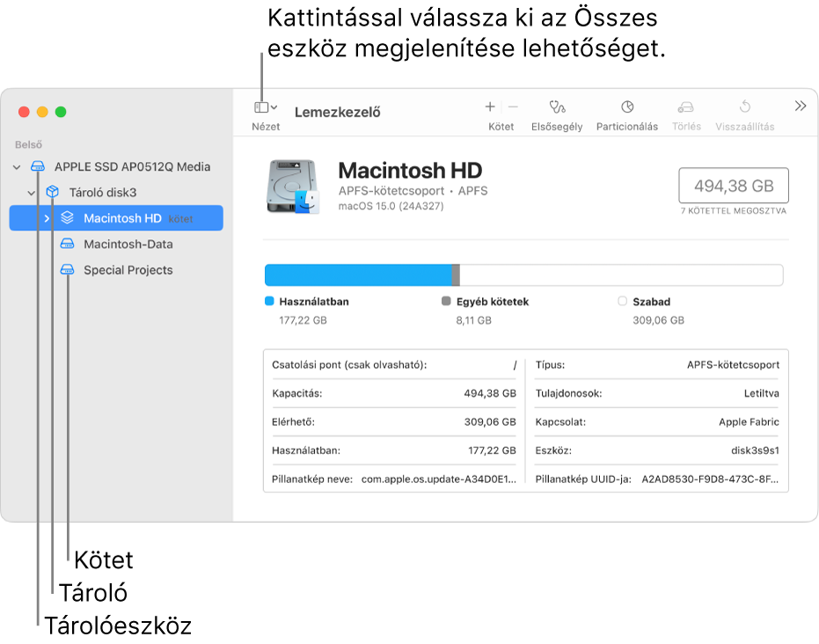Click the Kapacitás 494,38 GB row
The height and width of the screenshot is (644, 819).
pos(394,393)
